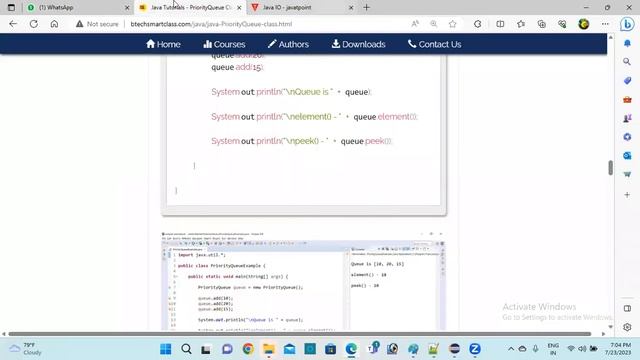Screen dimensions: 640x360
Task: Open Microsoft Edge from taskbar
Action: point(351,349)
